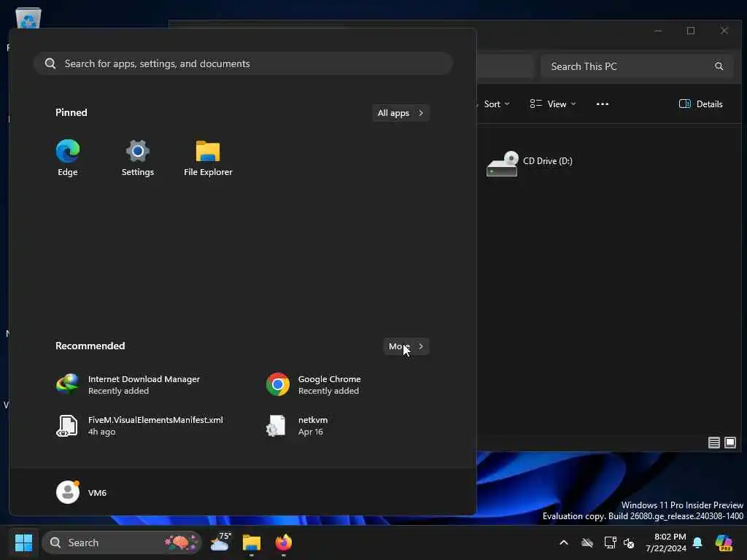Click the Windows Start button
This screenshot has width=747, height=560.
pyautogui.click(x=23, y=542)
